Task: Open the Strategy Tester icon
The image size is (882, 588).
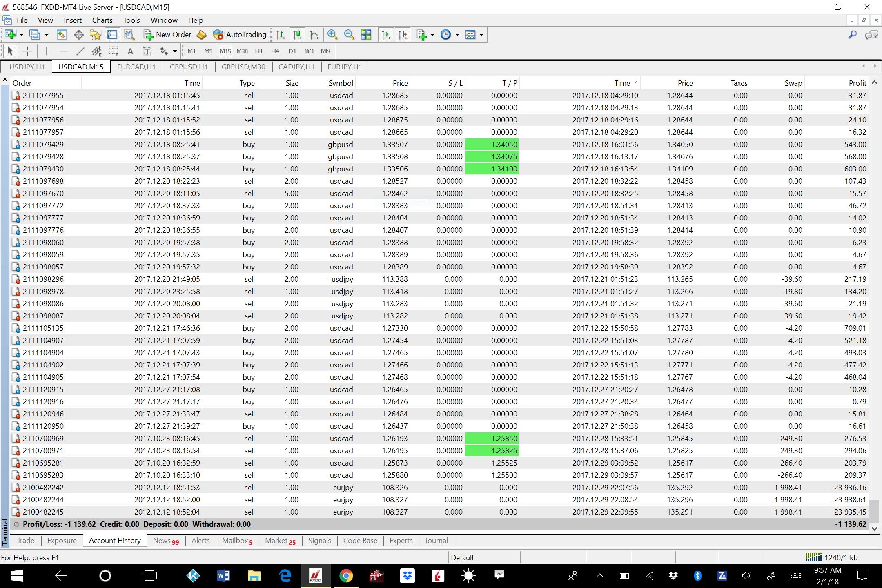Action: pyautogui.click(x=129, y=35)
